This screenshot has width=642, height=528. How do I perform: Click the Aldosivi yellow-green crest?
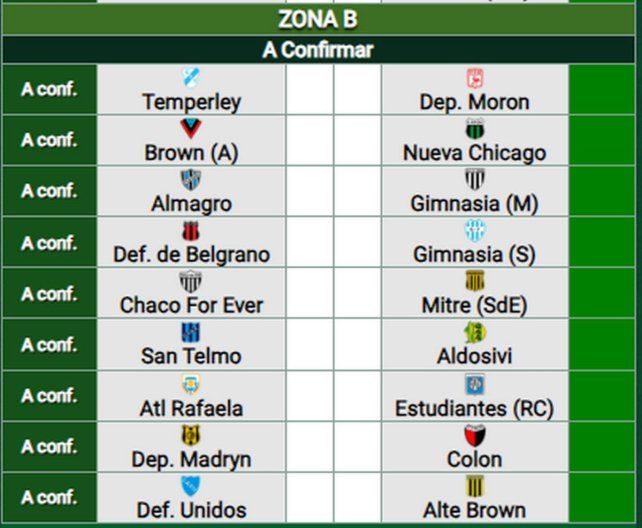[475, 333]
